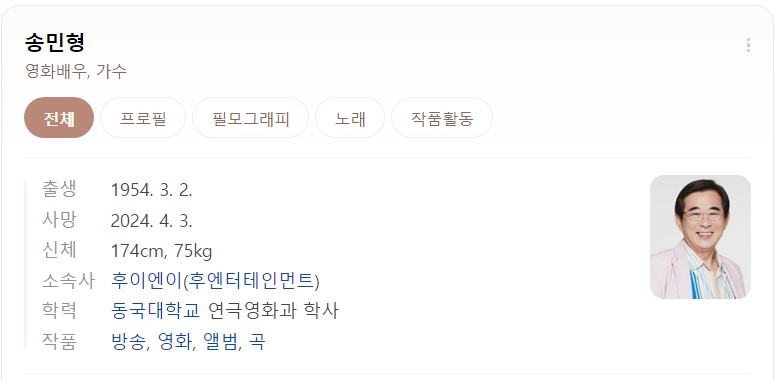Viewport: 784px width, 381px height.
Task: Open the 필모그래피 tab
Action: [x=250, y=118]
